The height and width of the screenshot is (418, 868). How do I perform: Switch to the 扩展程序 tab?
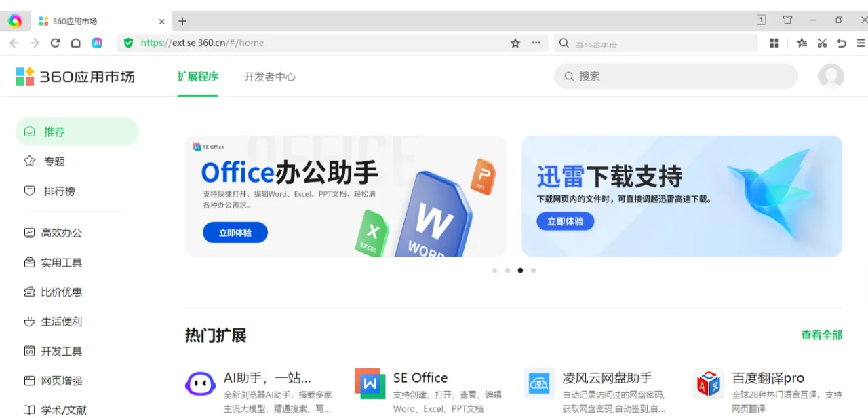coord(198,77)
